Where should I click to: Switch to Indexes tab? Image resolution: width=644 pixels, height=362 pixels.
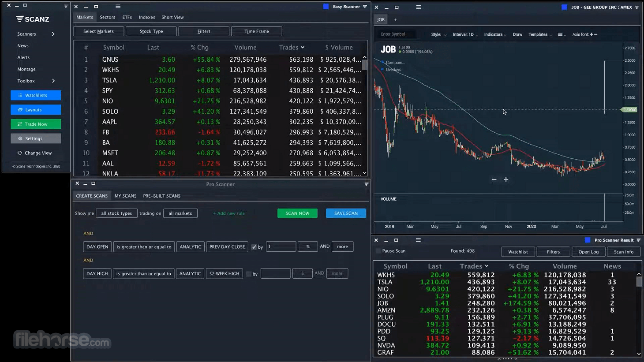147,17
